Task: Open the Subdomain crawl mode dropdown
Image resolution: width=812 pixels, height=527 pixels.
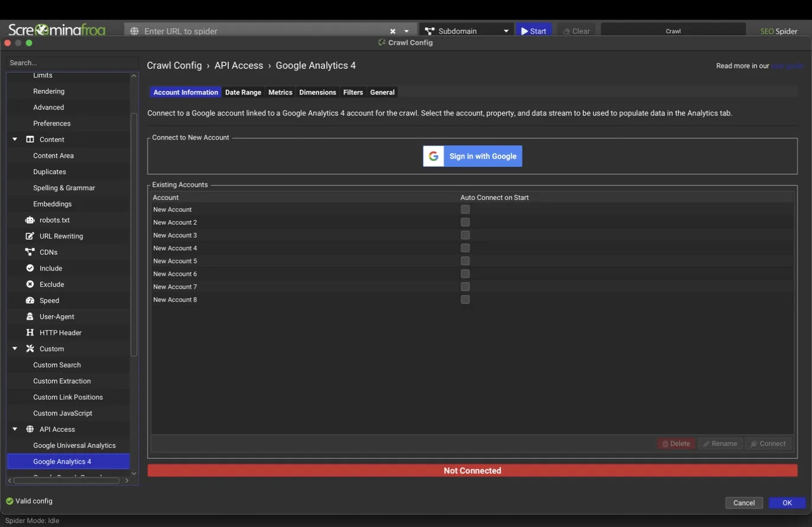Action: point(467,31)
